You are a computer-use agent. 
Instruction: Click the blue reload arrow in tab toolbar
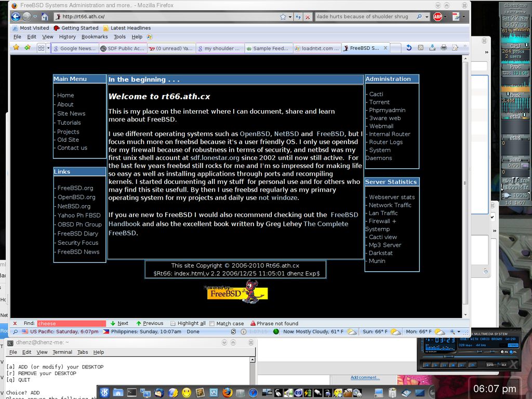pos(409,48)
